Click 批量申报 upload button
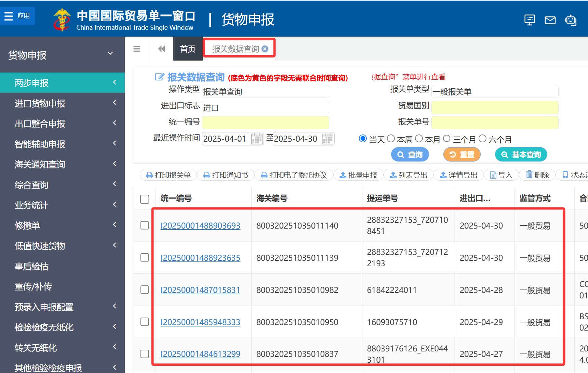Viewport: 588px width, 373px height. coord(358,175)
